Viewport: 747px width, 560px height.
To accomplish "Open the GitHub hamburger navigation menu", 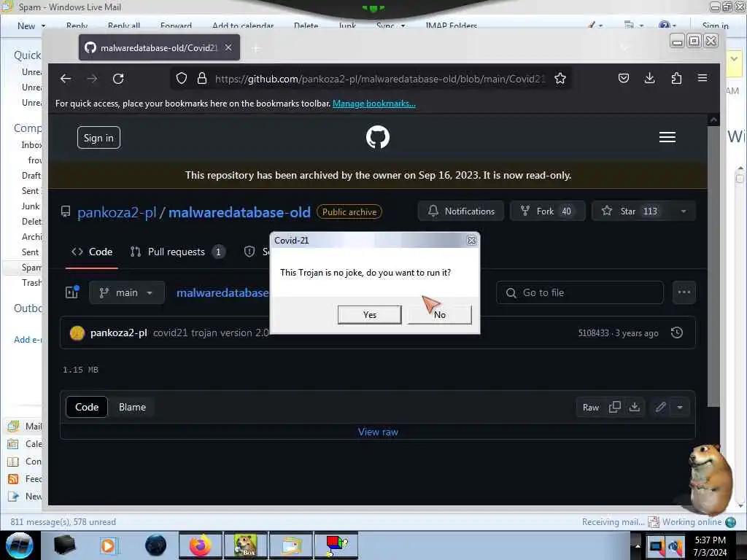I will (667, 137).
